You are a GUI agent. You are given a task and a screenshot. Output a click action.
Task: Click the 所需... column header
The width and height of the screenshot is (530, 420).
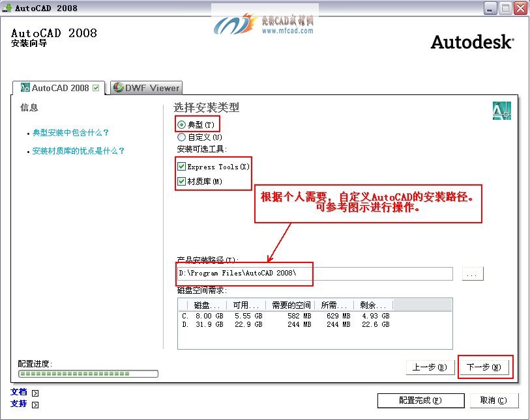coord(334,305)
